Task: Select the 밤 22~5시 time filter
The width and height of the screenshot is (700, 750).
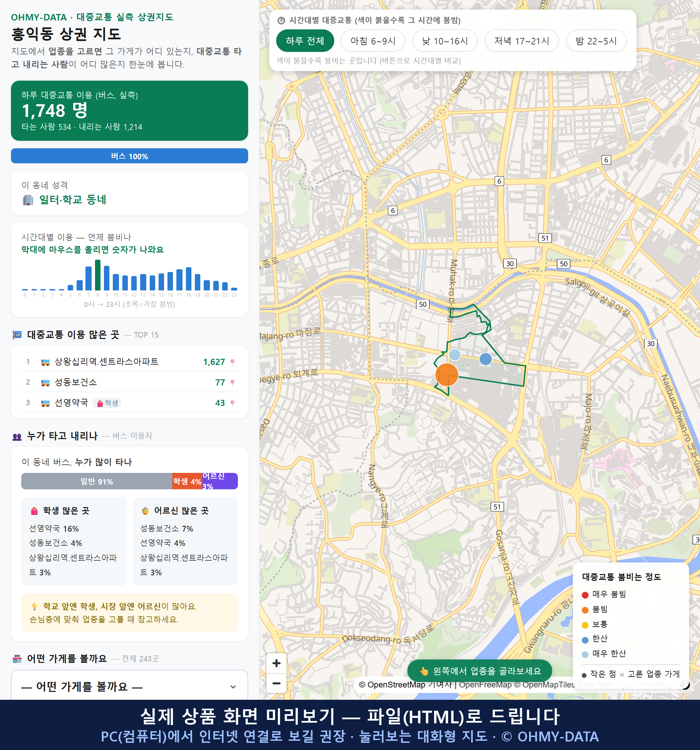Action: pos(596,41)
